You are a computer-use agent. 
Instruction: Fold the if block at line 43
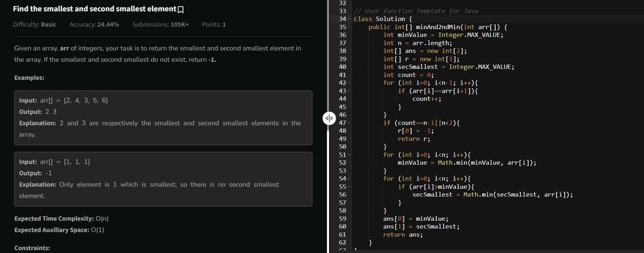(x=349, y=91)
